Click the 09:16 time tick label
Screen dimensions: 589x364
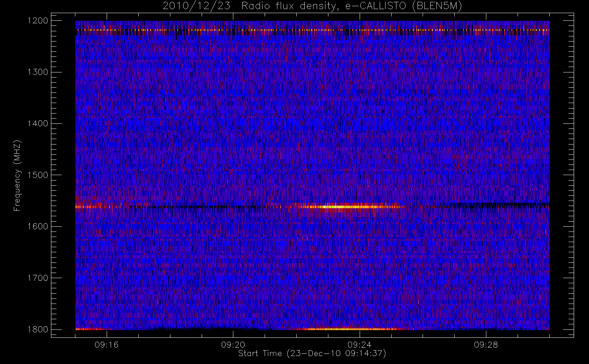coord(107,345)
